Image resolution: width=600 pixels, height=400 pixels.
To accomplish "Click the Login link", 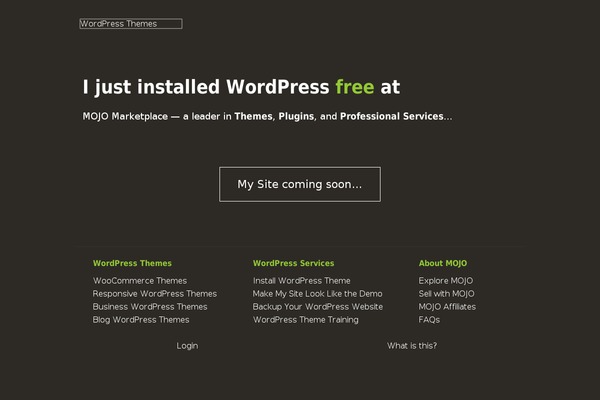I will tap(187, 346).
